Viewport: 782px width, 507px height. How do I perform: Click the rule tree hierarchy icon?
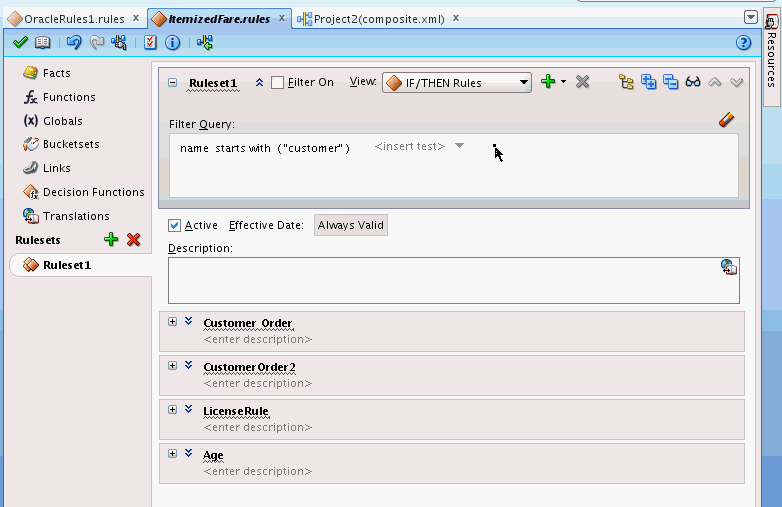[x=626, y=82]
